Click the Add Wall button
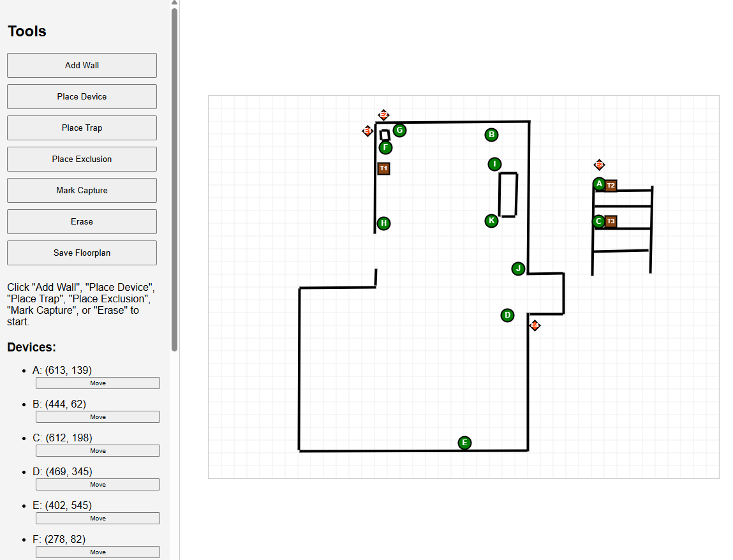Screen dimensions: 733x560 click(x=82, y=65)
